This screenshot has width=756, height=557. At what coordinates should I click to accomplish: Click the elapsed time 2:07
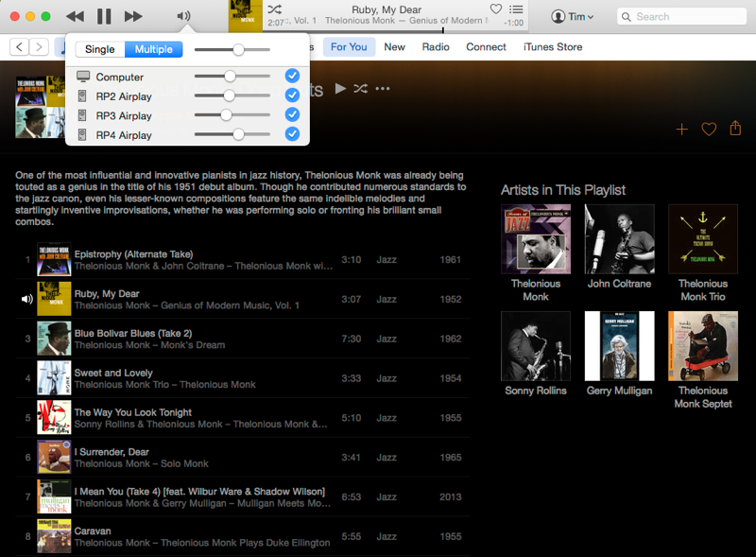276,23
